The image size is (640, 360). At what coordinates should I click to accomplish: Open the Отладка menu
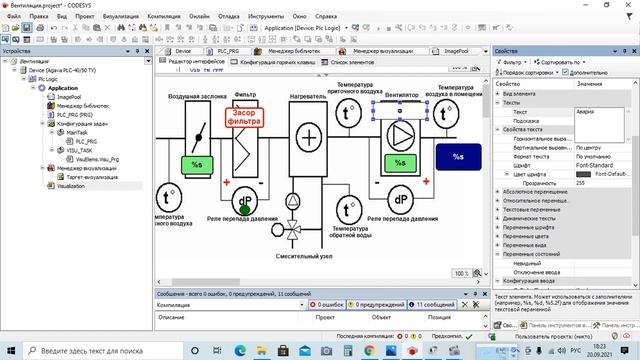(x=229, y=16)
